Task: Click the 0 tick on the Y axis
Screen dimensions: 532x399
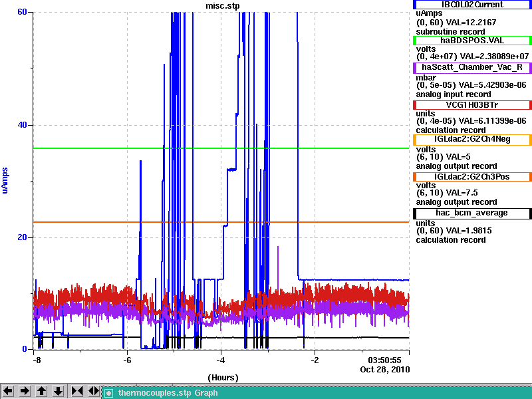Action: pyautogui.click(x=24, y=349)
